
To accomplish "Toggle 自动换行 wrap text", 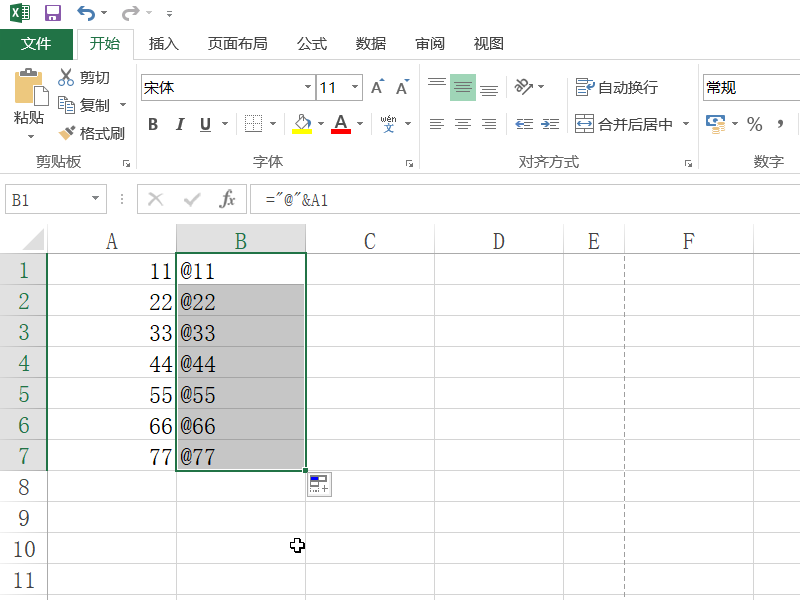I will 616,87.
